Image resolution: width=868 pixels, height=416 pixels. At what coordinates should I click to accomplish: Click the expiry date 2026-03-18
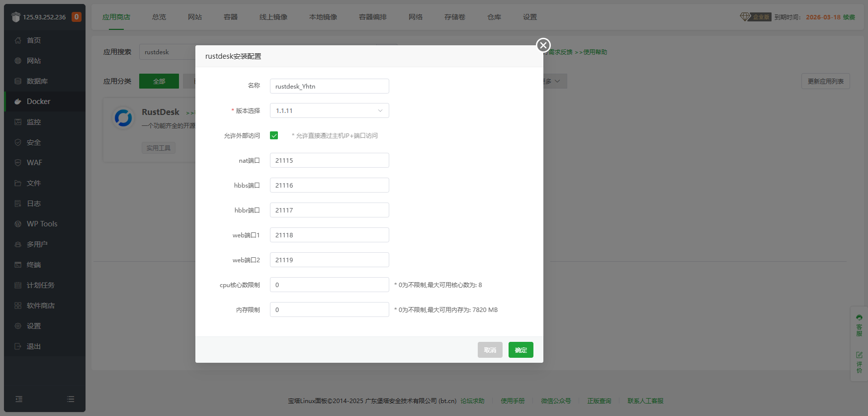pyautogui.click(x=823, y=17)
